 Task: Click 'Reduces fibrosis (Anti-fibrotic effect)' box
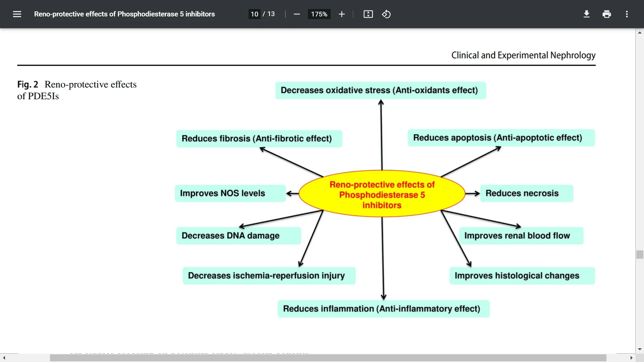click(x=259, y=138)
